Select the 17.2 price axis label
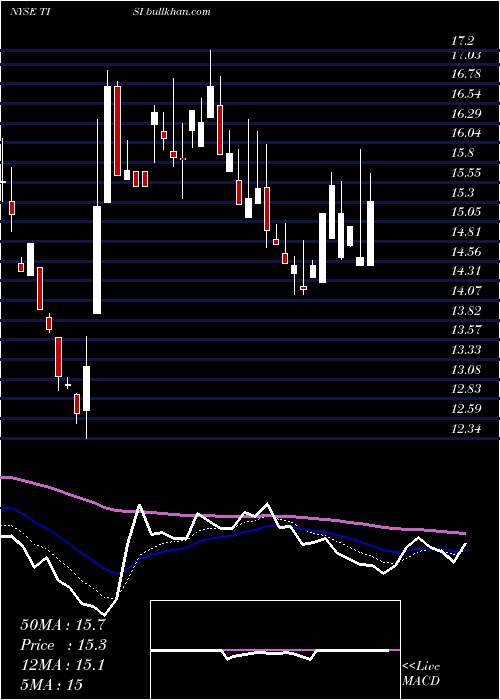500x700 pixels. click(x=462, y=41)
